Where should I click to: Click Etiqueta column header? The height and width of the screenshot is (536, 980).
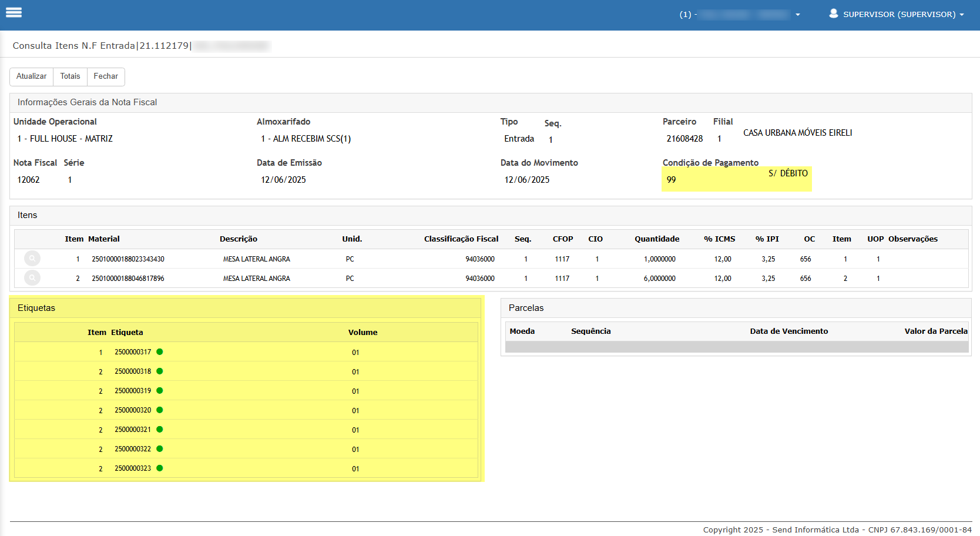pos(127,333)
